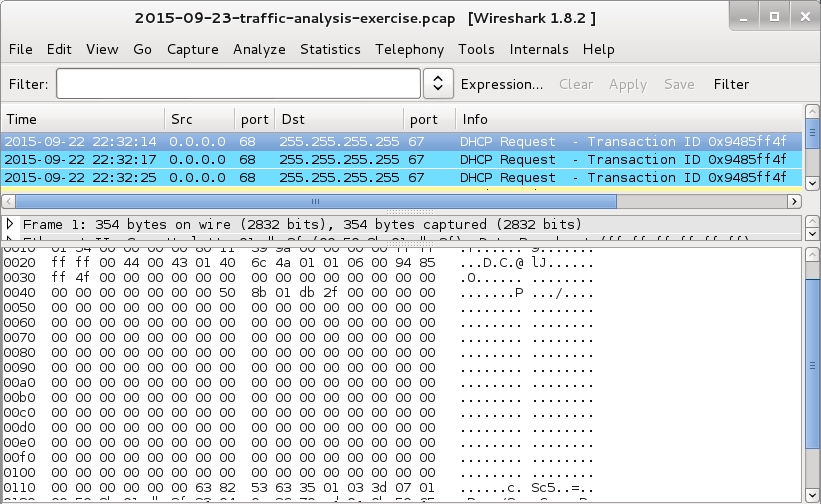Click hex pane scrollbar down arrow
This screenshot has width=821, height=504.
pyautogui.click(x=812, y=495)
